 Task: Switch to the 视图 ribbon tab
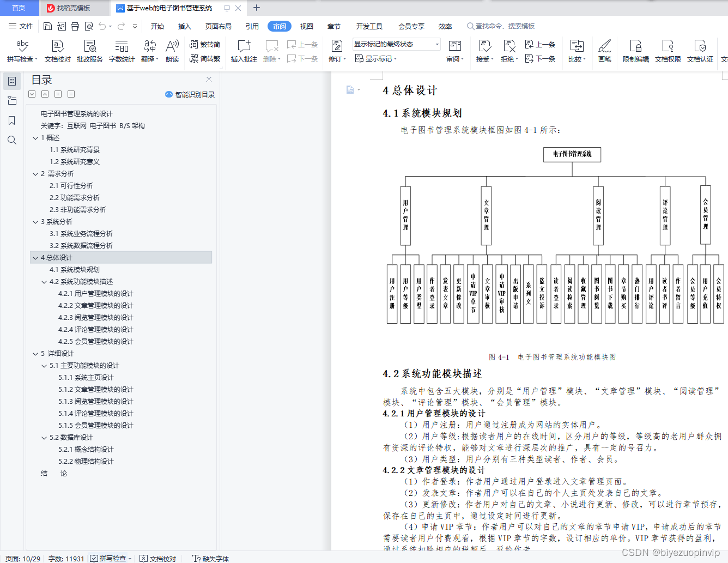click(307, 26)
